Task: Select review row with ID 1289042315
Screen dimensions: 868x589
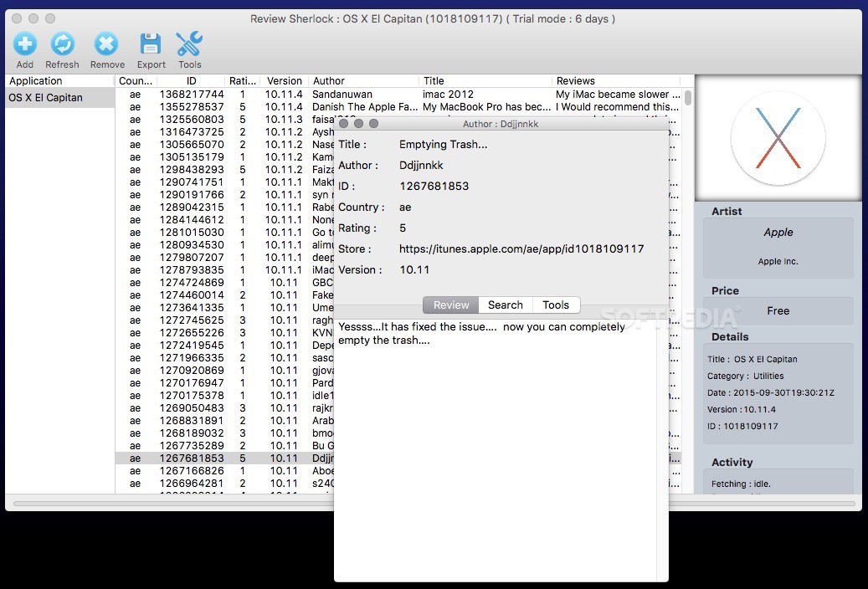Action: 224,207
